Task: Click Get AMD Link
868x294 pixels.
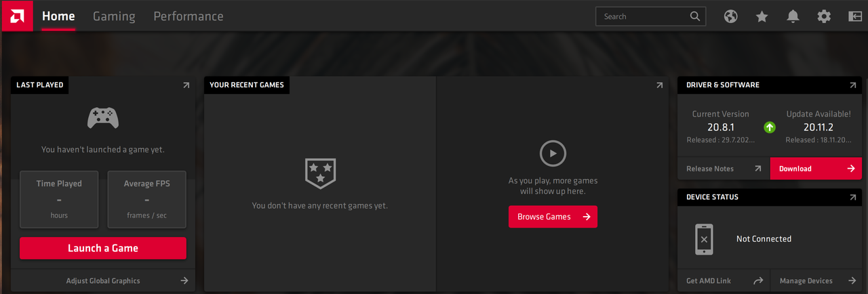Action: (x=724, y=280)
